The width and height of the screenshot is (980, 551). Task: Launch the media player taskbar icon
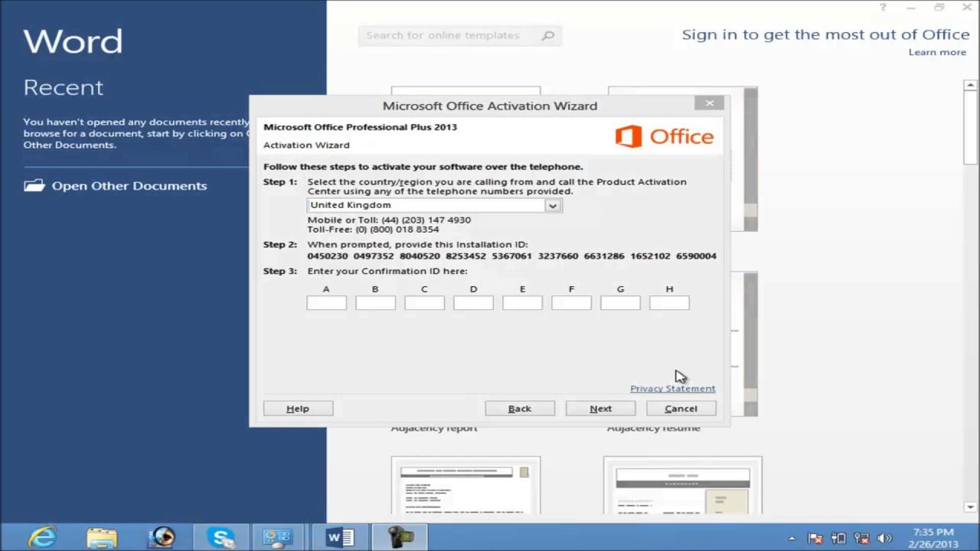coord(162,537)
